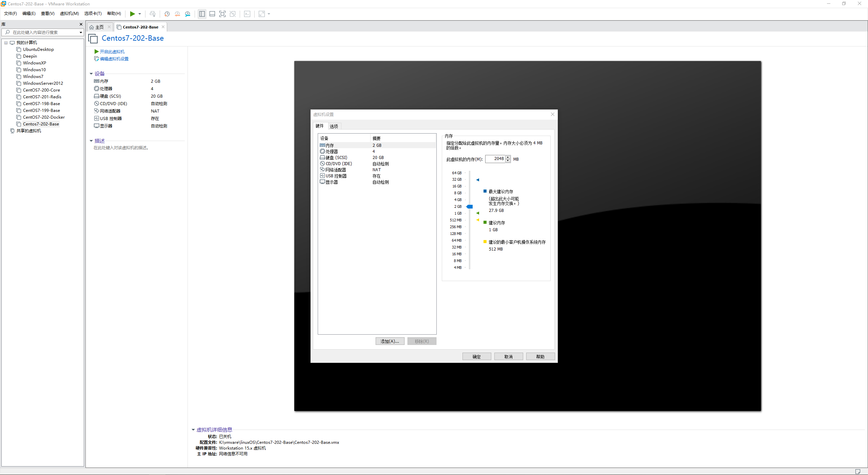
Task: Increase memory with spinner up arrow
Action: 508,157
